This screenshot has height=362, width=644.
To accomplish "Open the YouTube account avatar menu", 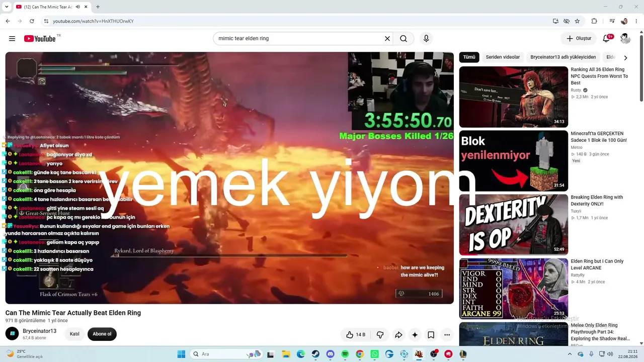I will (x=625, y=39).
